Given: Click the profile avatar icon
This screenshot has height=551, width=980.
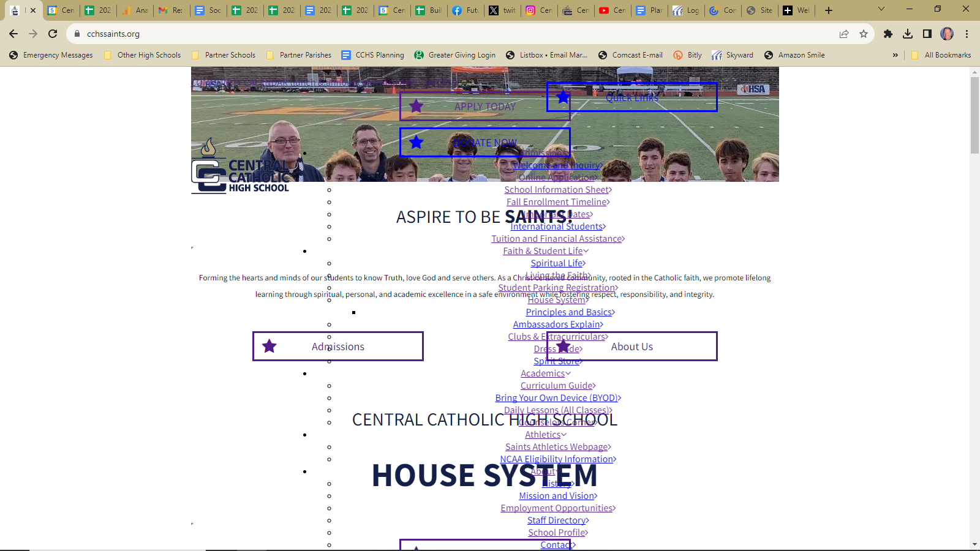Looking at the screenshot, I should (x=948, y=34).
